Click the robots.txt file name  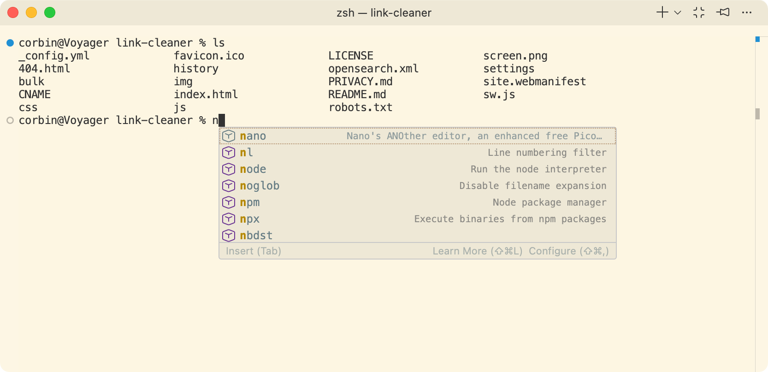[360, 107]
